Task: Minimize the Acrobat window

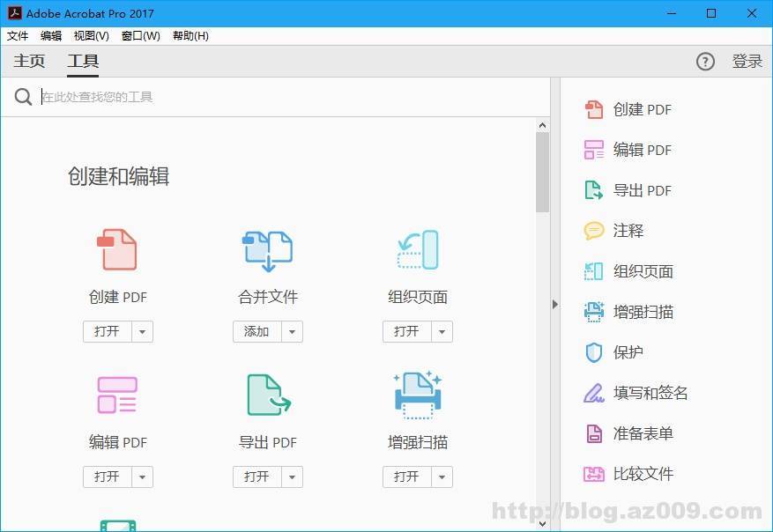Action: 672,13
